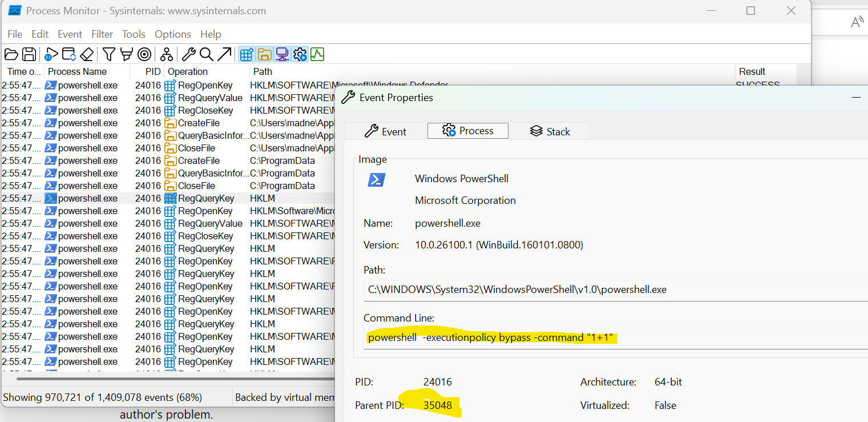Show the Process Tree icon

coord(167,54)
